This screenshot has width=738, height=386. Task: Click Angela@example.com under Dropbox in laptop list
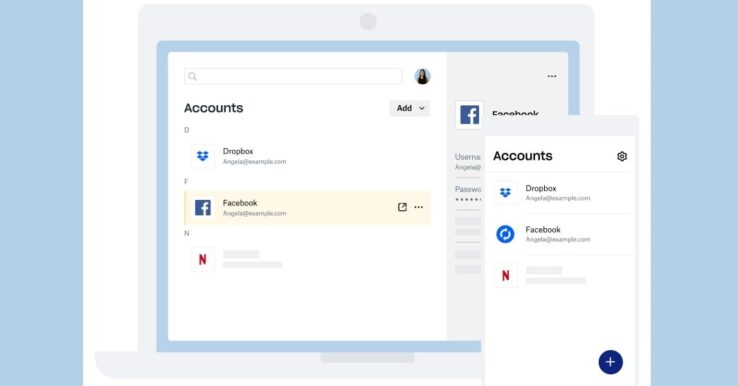click(x=254, y=161)
